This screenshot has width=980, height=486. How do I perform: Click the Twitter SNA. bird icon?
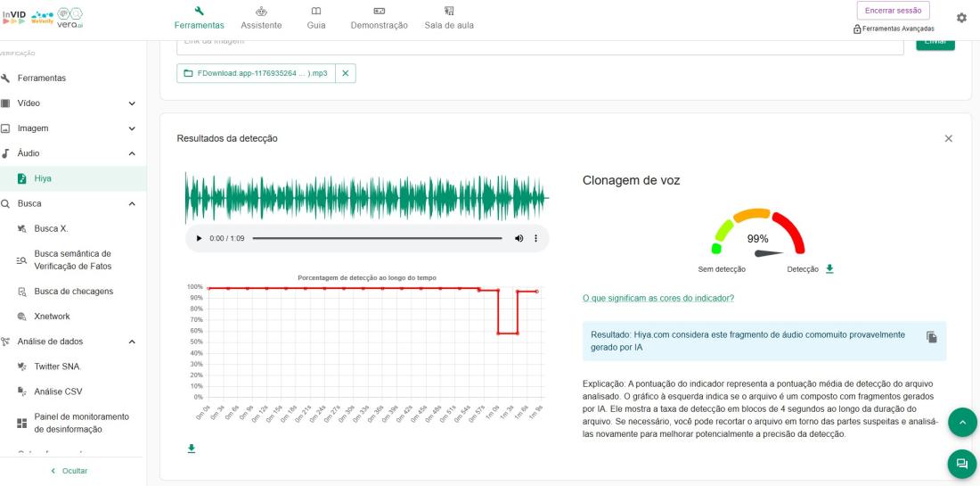[x=22, y=367]
